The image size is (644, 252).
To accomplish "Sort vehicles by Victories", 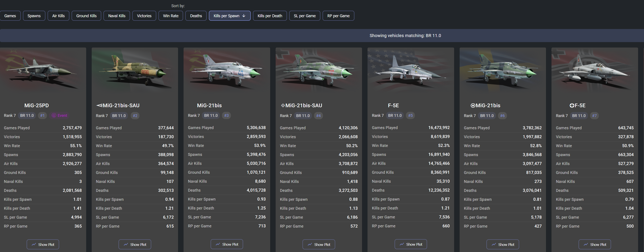I will tap(144, 16).
